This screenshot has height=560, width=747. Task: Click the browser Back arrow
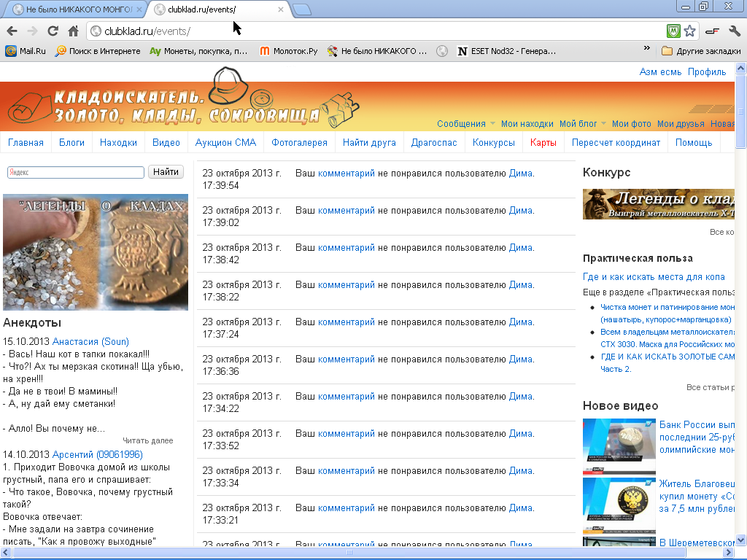12,31
